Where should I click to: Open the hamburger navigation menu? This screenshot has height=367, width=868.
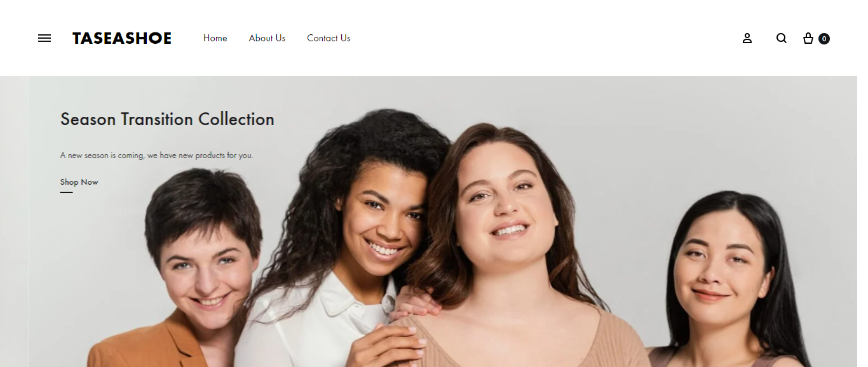(44, 38)
